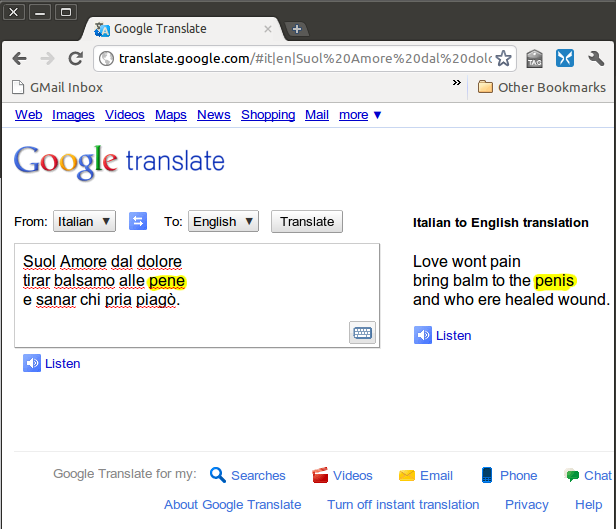616x529 pixels.
Task: Open a new tab with the plus button
Action: 297,29
